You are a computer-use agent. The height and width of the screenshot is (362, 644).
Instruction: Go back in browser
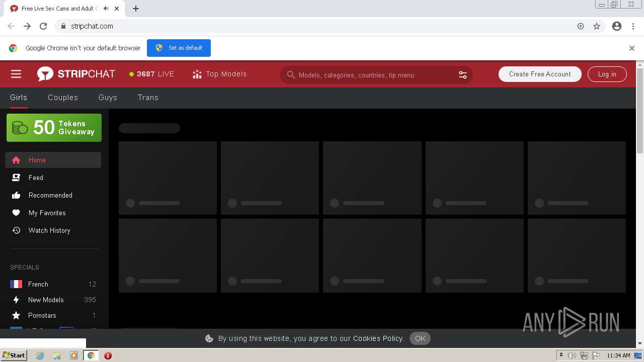tap(11, 26)
